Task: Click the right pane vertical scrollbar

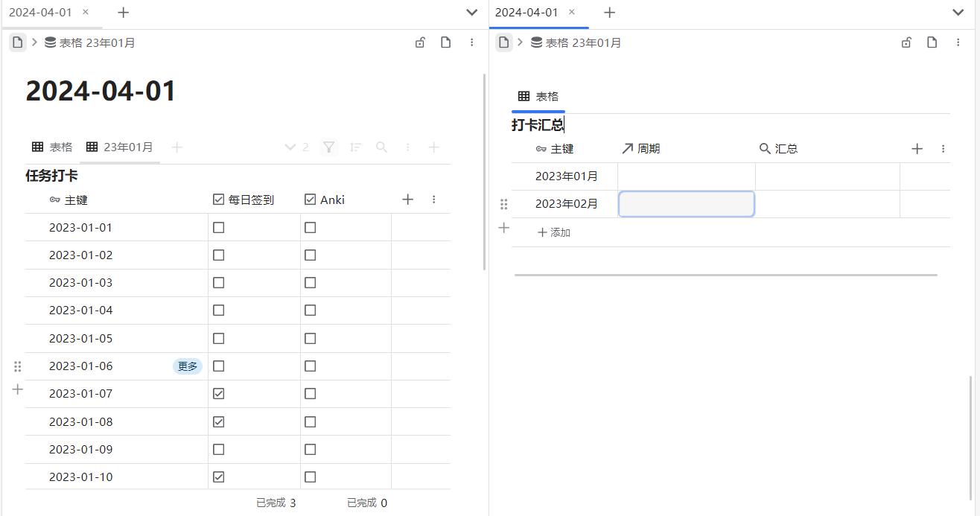Action: pyautogui.click(x=970, y=438)
